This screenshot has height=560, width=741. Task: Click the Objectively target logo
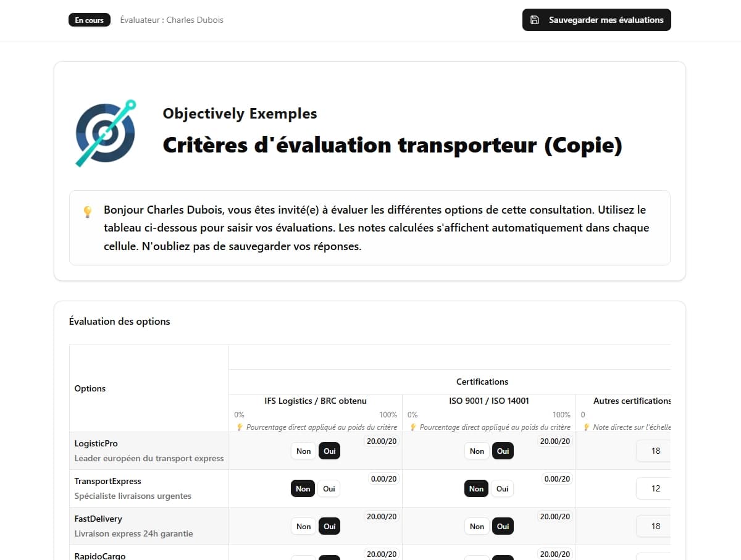(x=105, y=133)
